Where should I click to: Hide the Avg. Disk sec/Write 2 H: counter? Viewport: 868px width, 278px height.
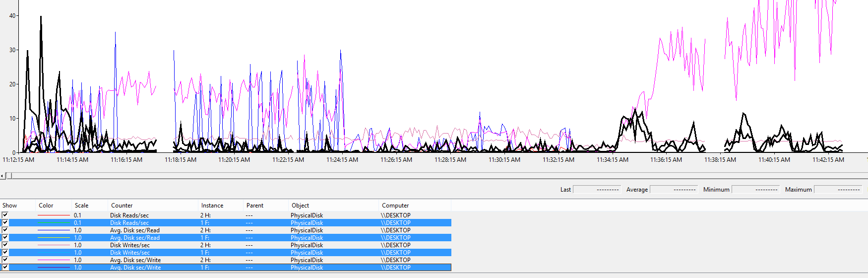[5, 260]
